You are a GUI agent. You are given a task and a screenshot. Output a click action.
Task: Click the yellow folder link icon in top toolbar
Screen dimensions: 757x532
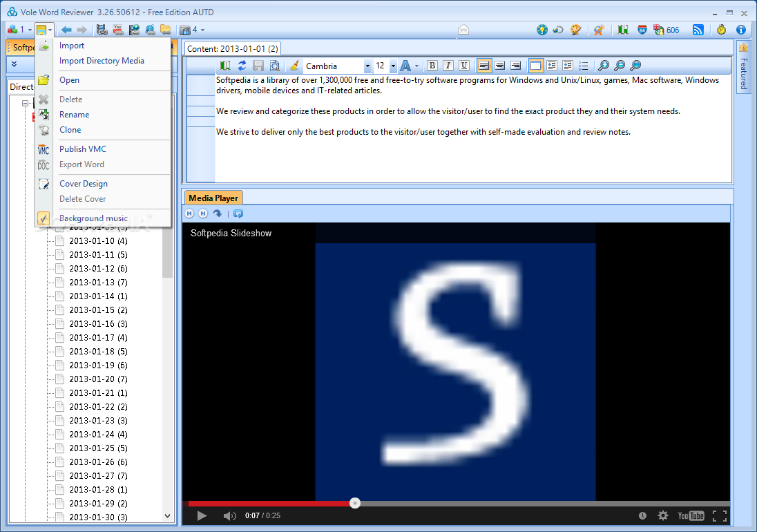click(x=166, y=30)
